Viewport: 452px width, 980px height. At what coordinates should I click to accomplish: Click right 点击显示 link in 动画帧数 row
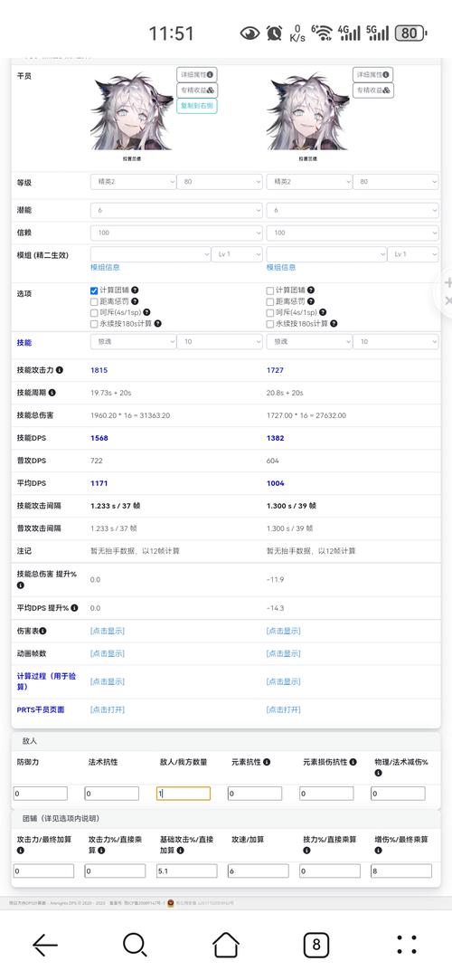point(284,653)
